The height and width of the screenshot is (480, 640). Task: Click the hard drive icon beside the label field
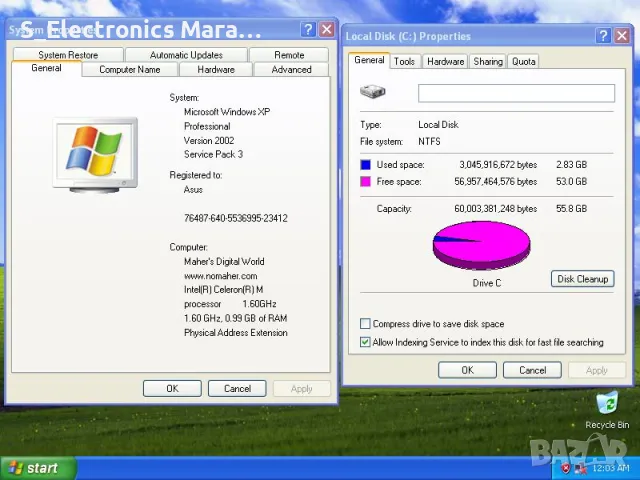373,92
